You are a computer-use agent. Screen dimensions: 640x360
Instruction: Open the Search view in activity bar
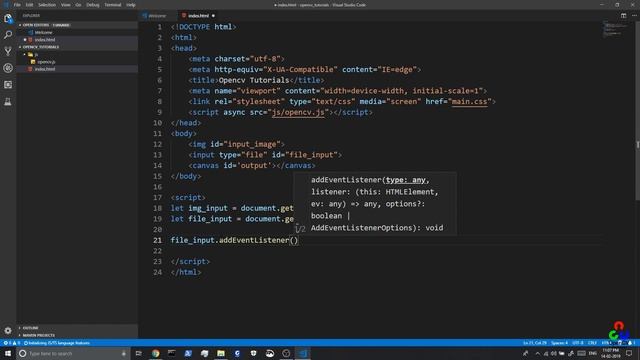click(x=8, y=35)
